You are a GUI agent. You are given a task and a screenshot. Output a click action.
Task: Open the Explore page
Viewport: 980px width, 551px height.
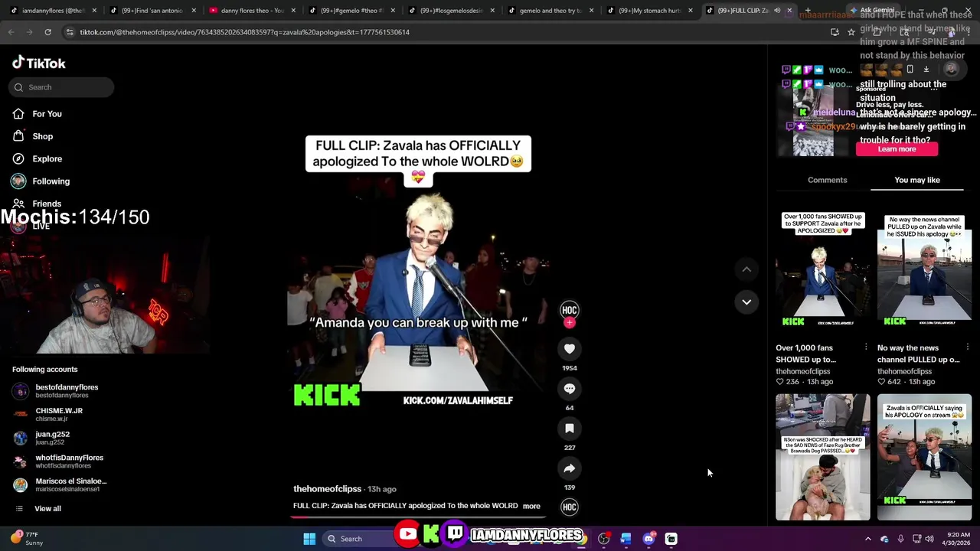tap(47, 159)
